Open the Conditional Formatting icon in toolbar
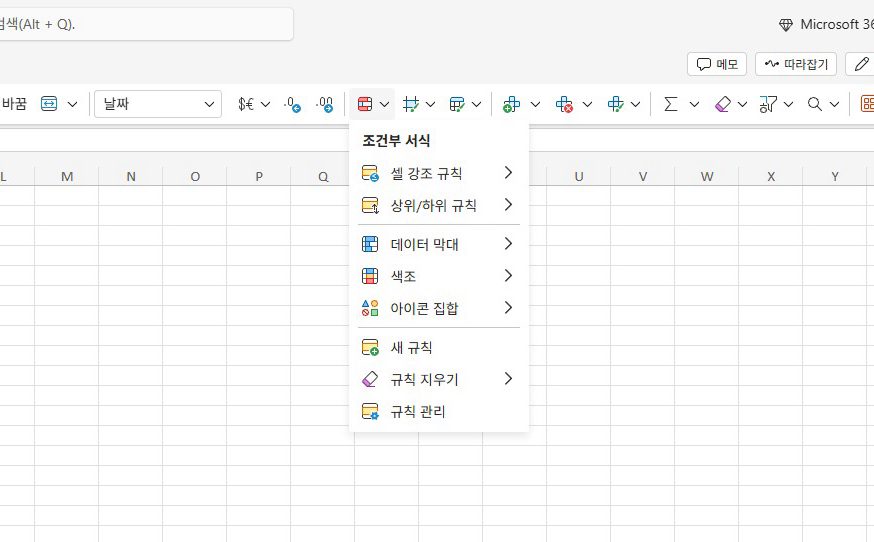The height and width of the screenshot is (542, 874). [365, 104]
